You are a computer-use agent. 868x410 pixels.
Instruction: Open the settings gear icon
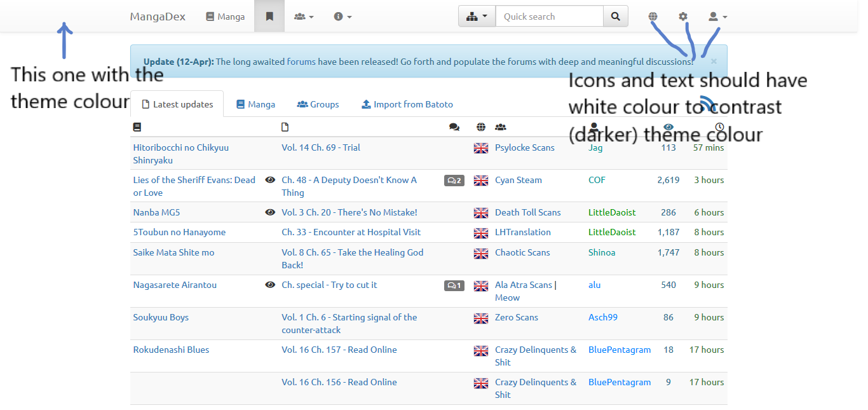pyautogui.click(x=683, y=17)
